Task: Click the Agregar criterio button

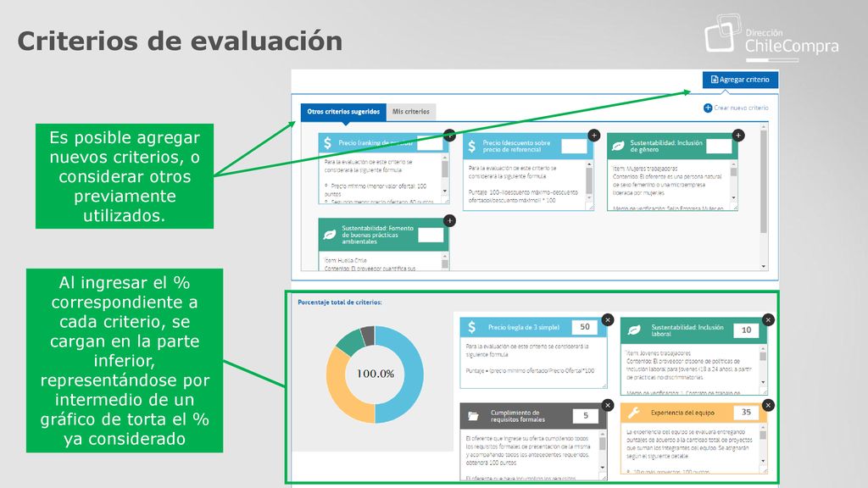Action: coord(740,80)
